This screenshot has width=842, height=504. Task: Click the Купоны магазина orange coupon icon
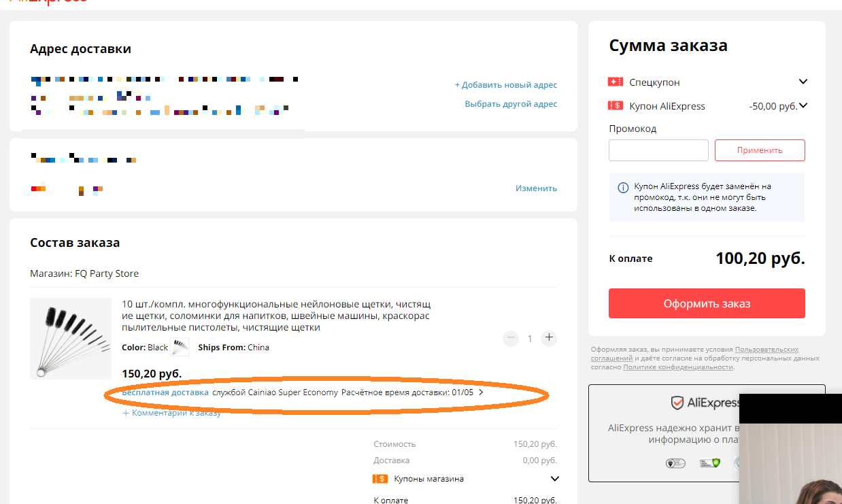380,479
